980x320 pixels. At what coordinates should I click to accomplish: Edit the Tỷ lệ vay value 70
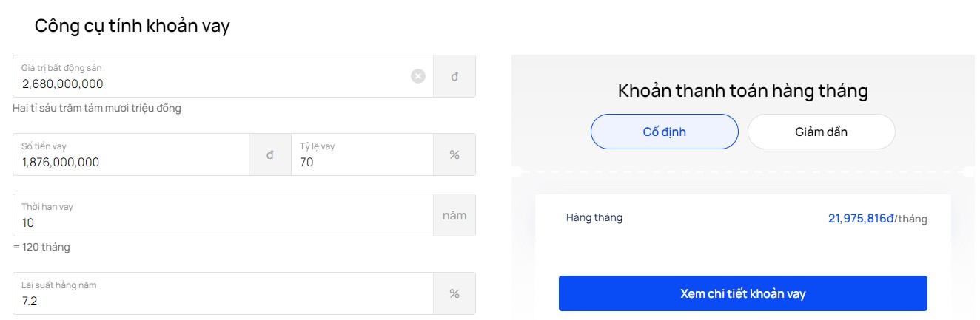click(x=362, y=154)
